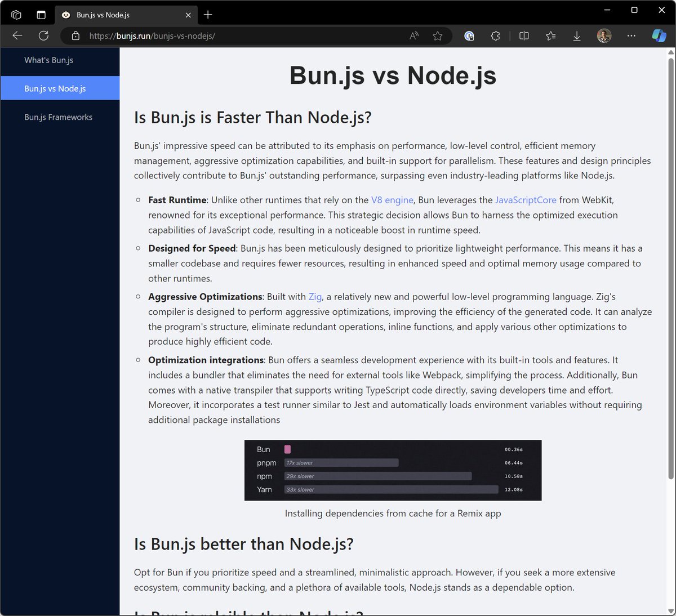Maximize the browser window
This screenshot has height=616, width=676.
[x=634, y=10]
